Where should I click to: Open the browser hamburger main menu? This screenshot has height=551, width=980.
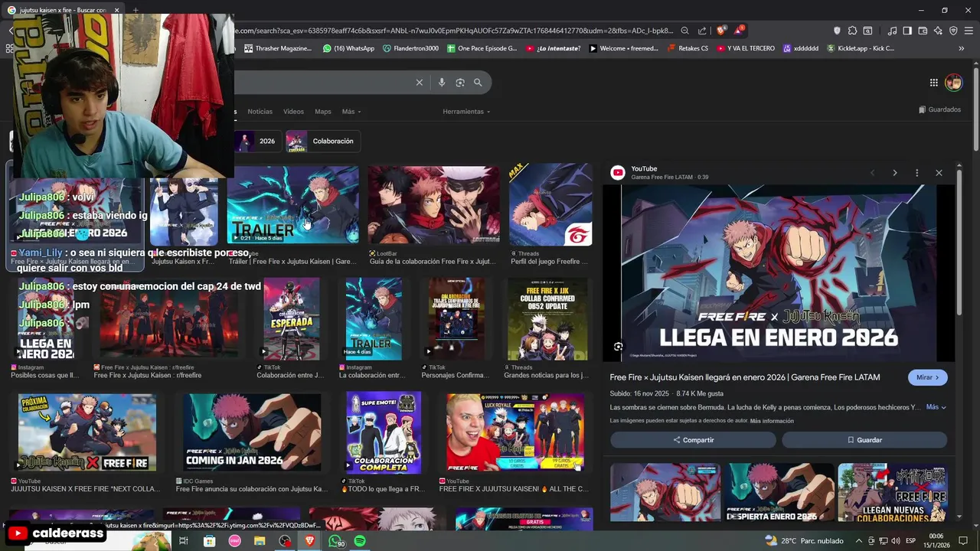pyautogui.click(x=969, y=31)
